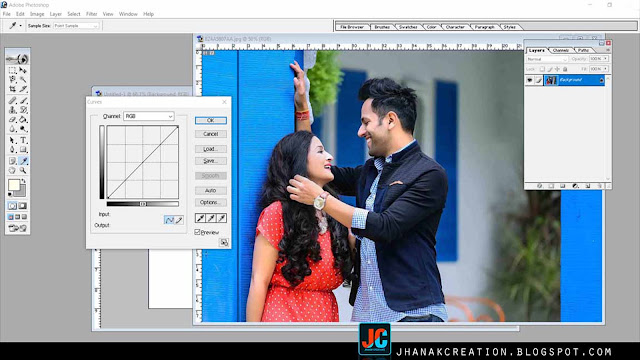Click the set gray point eyedropper in Curves
The height and width of the screenshot is (360, 640).
click(x=211, y=218)
